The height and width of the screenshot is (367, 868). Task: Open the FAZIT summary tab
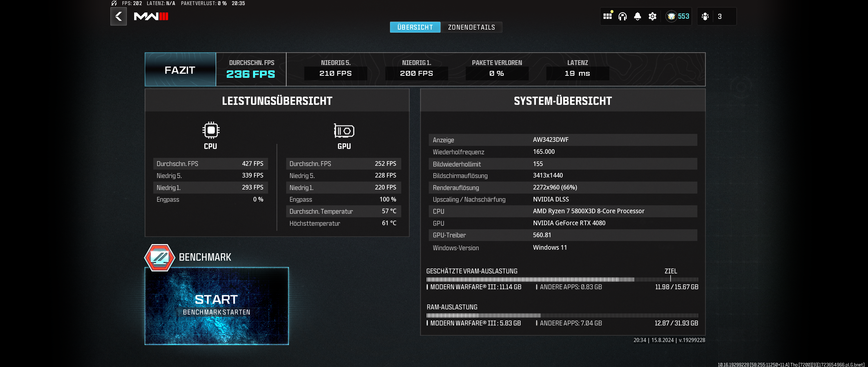tap(180, 69)
